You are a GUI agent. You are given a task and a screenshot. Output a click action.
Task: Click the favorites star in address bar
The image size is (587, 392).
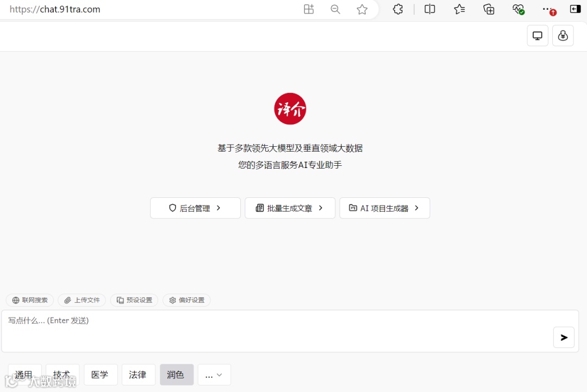(x=362, y=9)
